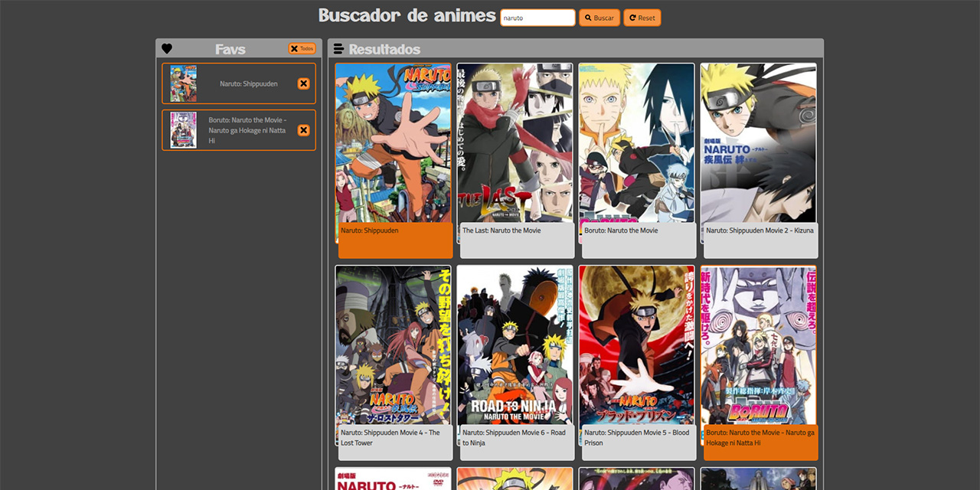This screenshot has width=980, height=490.
Task: Click 'Movie 6 - Road to Ninja' title
Action: click(514, 437)
